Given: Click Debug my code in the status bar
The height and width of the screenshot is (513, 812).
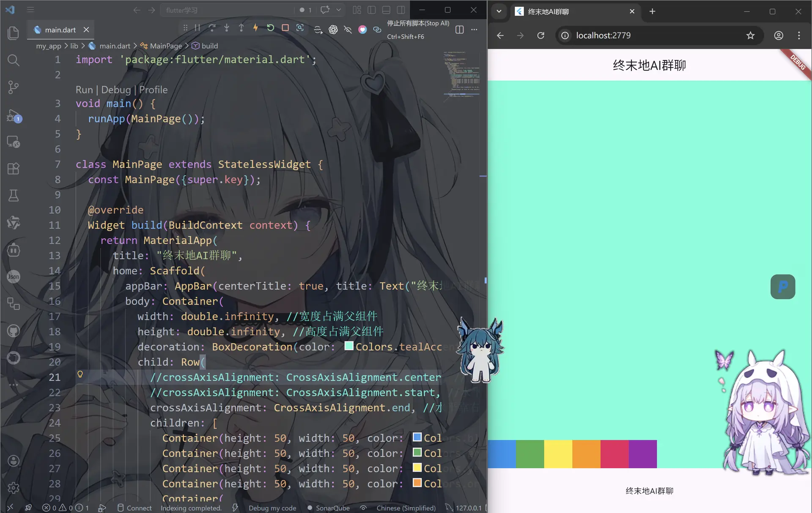Looking at the screenshot, I should tap(272, 508).
